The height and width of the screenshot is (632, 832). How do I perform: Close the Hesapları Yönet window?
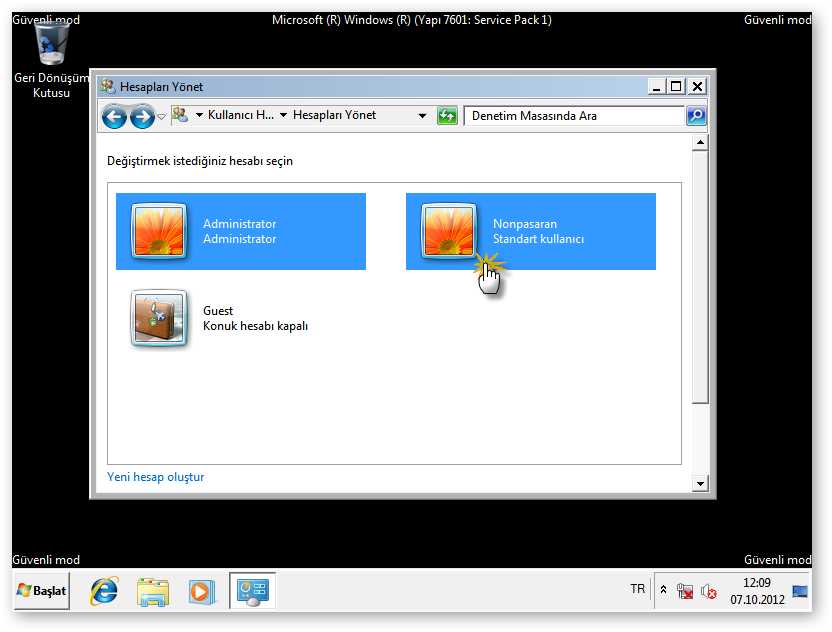[x=697, y=86]
